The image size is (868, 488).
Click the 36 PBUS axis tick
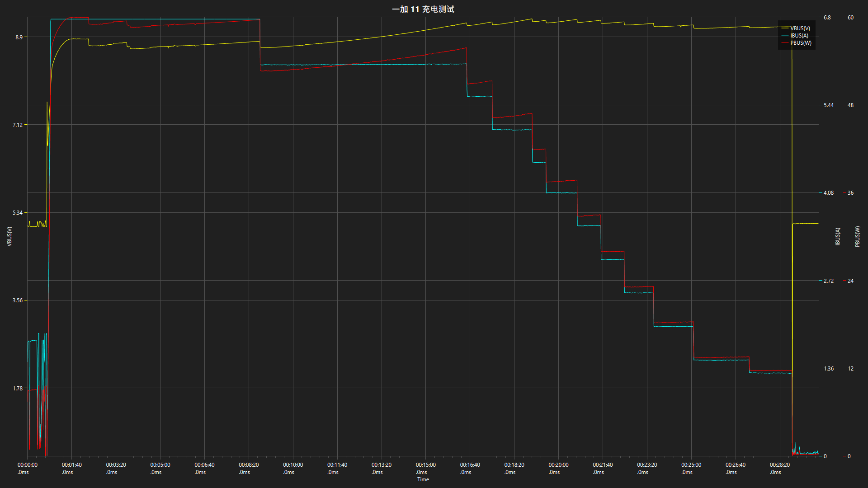pyautogui.click(x=850, y=192)
